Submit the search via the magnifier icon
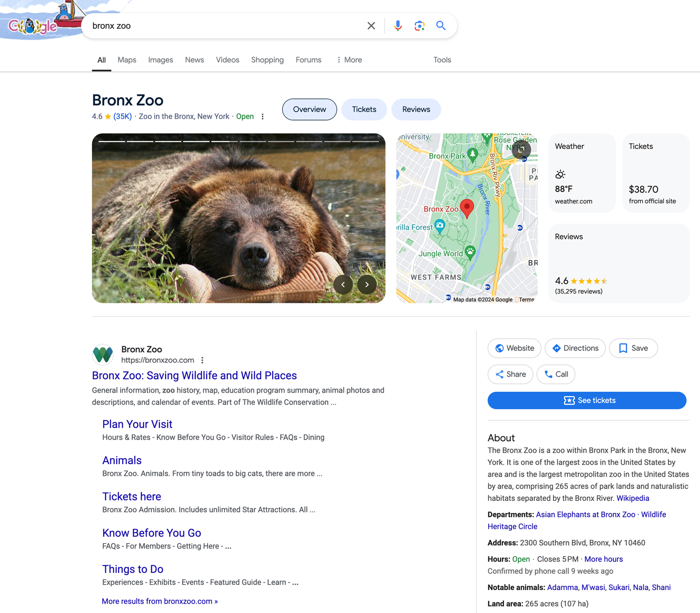700x613 pixels. [441, 26]
